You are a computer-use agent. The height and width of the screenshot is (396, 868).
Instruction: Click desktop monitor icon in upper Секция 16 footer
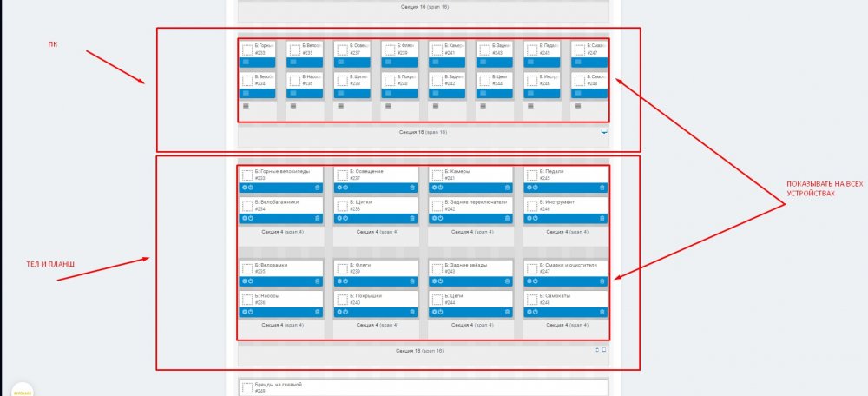604,132
